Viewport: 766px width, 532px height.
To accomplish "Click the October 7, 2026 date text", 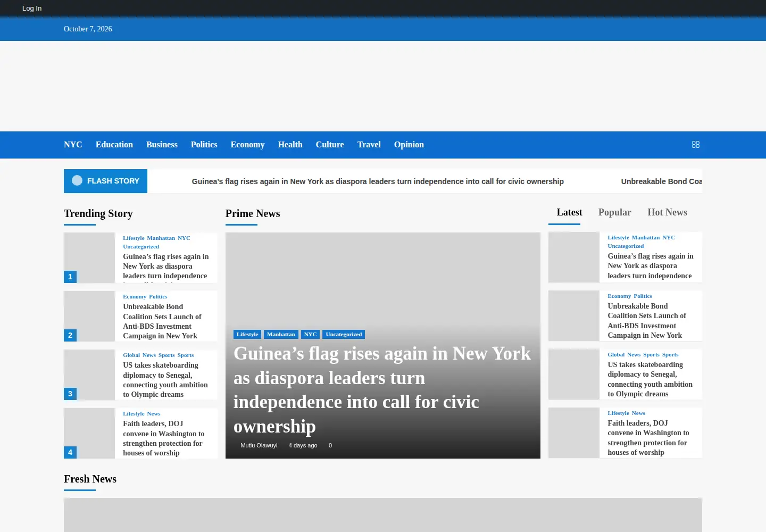I will 88,29.
